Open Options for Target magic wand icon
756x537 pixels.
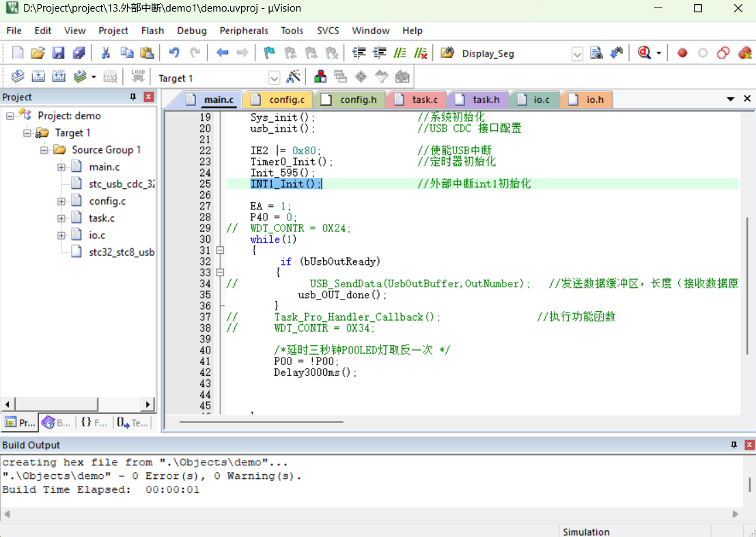coord(294,77)
